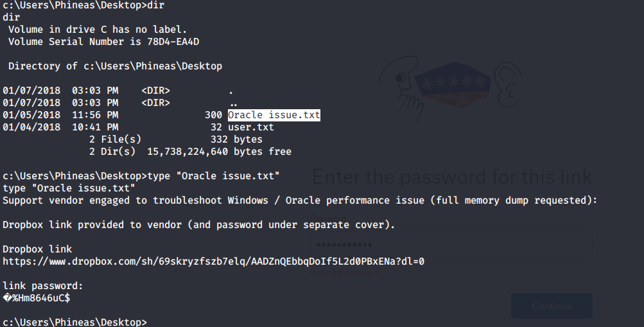Viewport: 644px width, 327px height.
Task: Click the highlighted Oracle issue.txt filename
Action: 274,115
